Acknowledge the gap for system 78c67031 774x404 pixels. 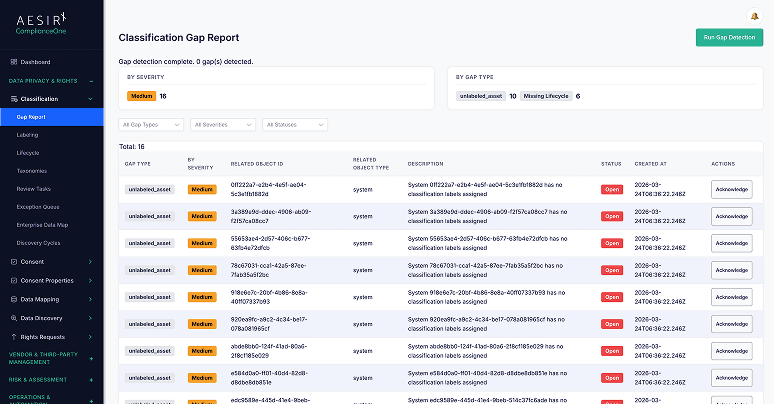[x=732, y=270]
